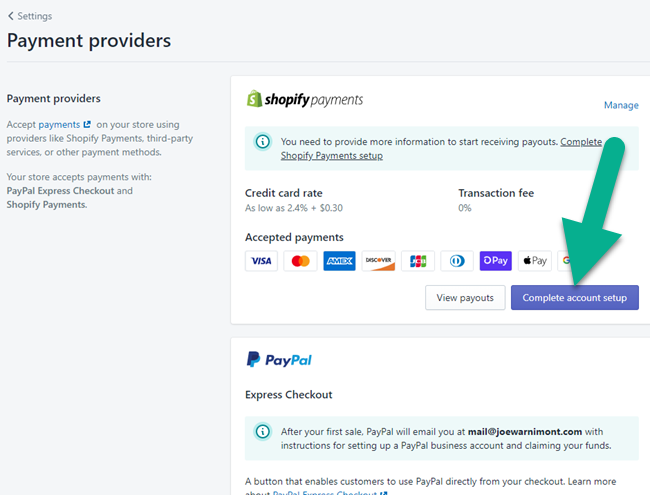The width and height of the screenshot is (650, 495).
Task: Click the View payouts button
Action: [x=464, y=298]
